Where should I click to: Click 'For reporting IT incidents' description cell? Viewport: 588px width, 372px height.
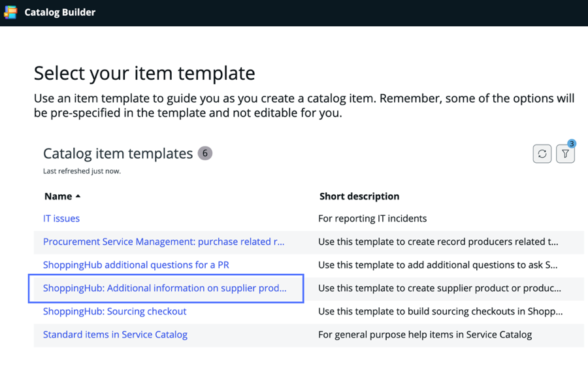[372, 218]
